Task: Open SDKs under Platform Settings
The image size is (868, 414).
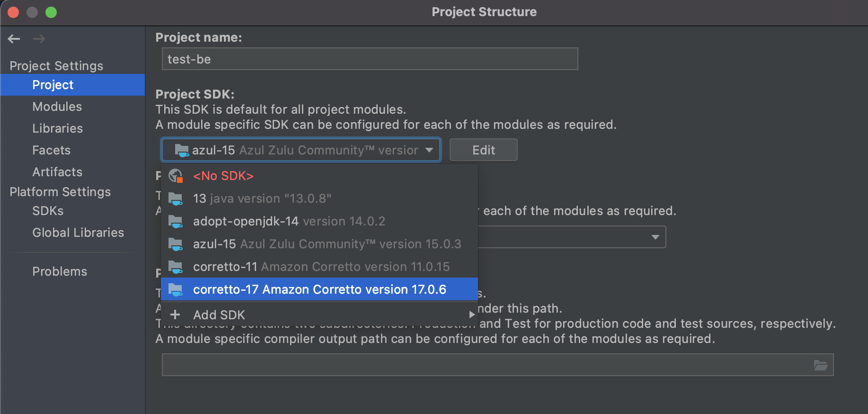Action: tap(72, 211)
